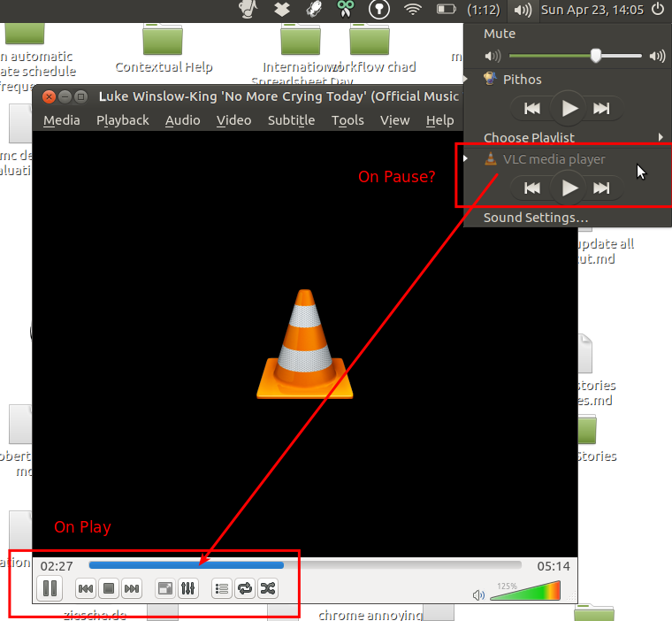
Task: Stop playback with VLC stop button
Action: click(x=109, y=589)
